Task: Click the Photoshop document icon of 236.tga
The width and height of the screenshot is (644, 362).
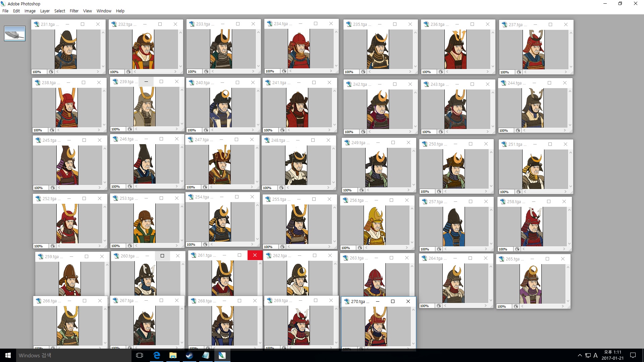Action: click(426, 24)
